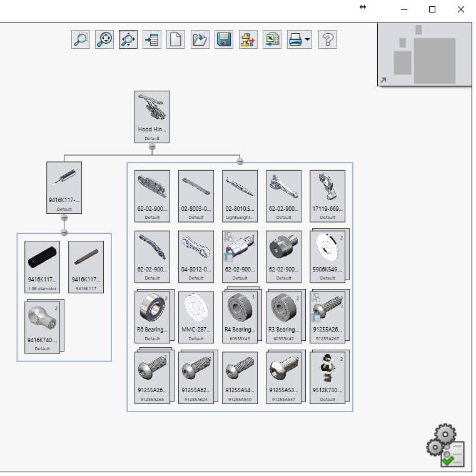Create a new blank document
Viewport: 476px width, 476px height.
(176, 39)
